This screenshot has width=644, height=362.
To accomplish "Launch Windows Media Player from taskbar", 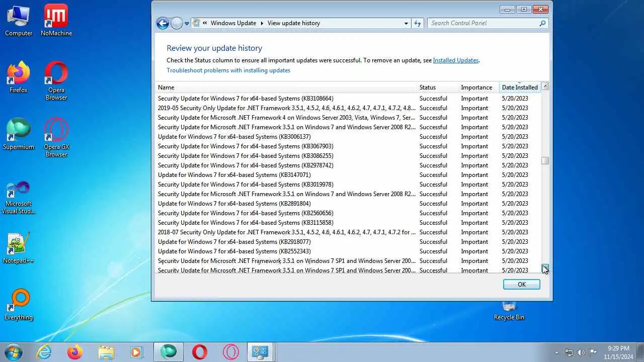I will [x=136, y=352].
